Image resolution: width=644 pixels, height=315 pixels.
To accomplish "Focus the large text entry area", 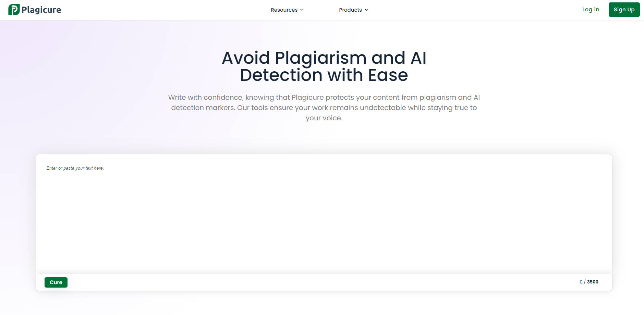I will pyautogui.click(x=324, y=219).
